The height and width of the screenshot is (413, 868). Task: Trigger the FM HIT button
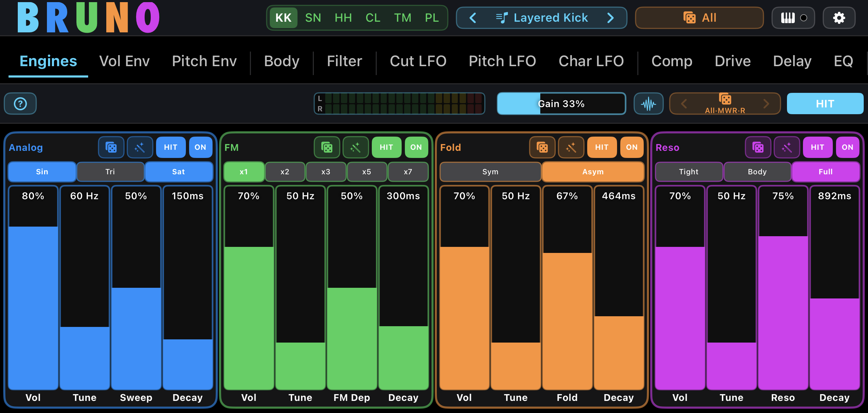point(386,147)
